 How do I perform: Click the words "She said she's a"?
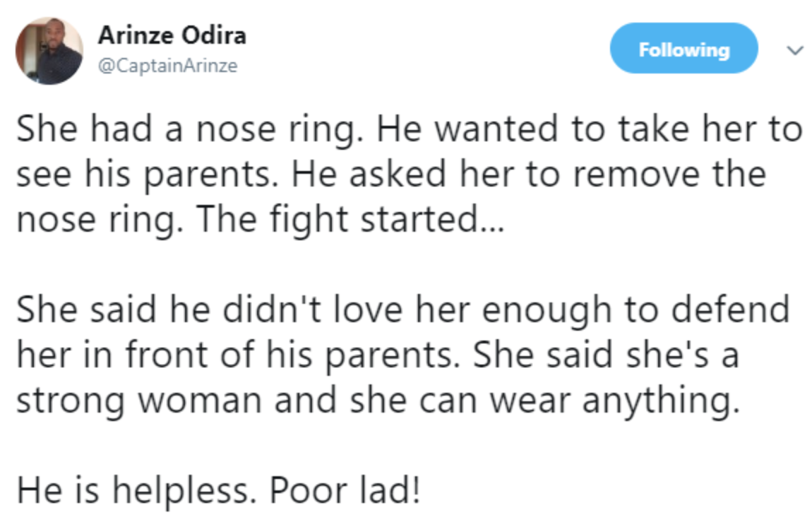[605, 355]
